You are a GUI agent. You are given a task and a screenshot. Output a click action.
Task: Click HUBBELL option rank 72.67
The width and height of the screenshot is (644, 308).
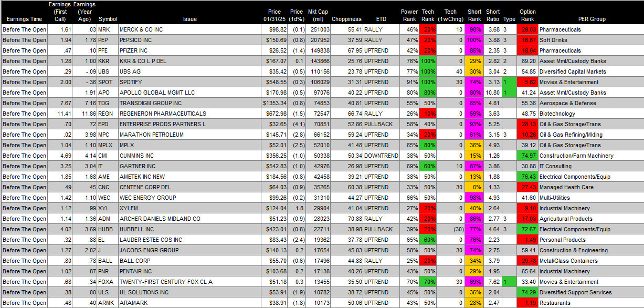click(x=528, y=229)
